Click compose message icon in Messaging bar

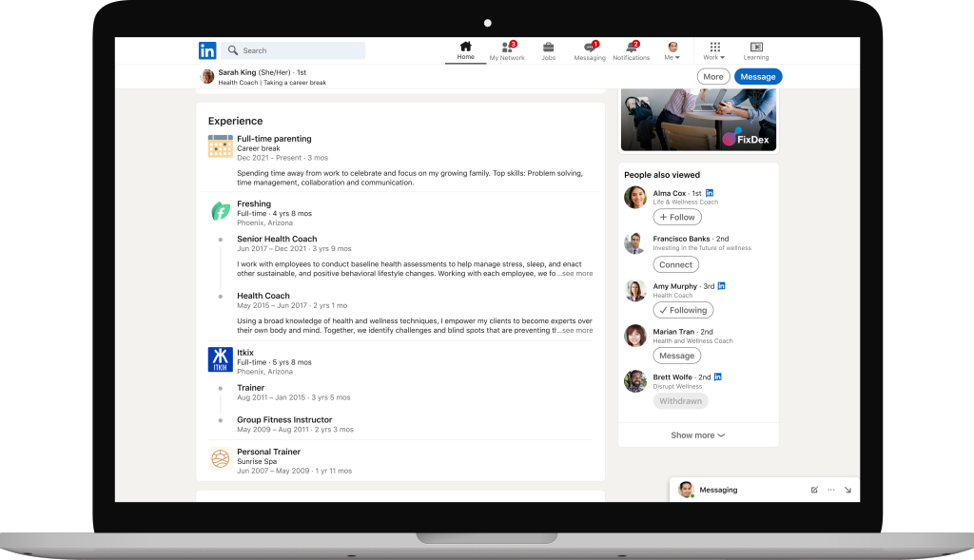click(x=814, y=490)
